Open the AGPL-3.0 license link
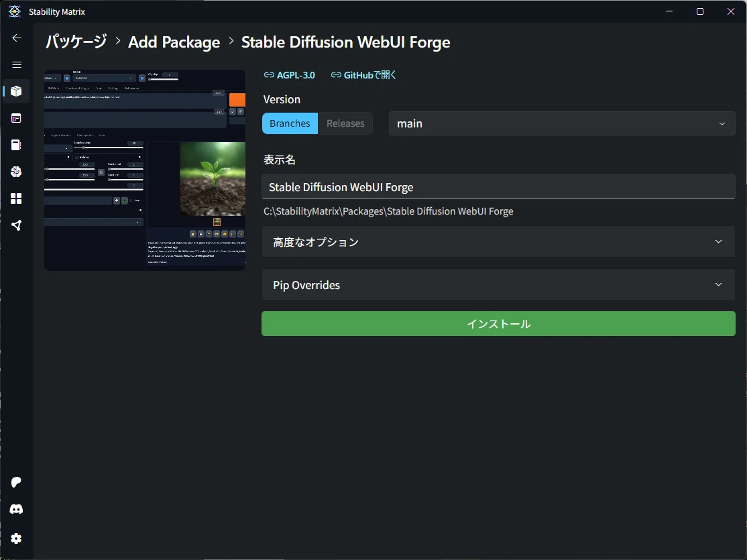The image size is (747, 560). coord(289,75)
